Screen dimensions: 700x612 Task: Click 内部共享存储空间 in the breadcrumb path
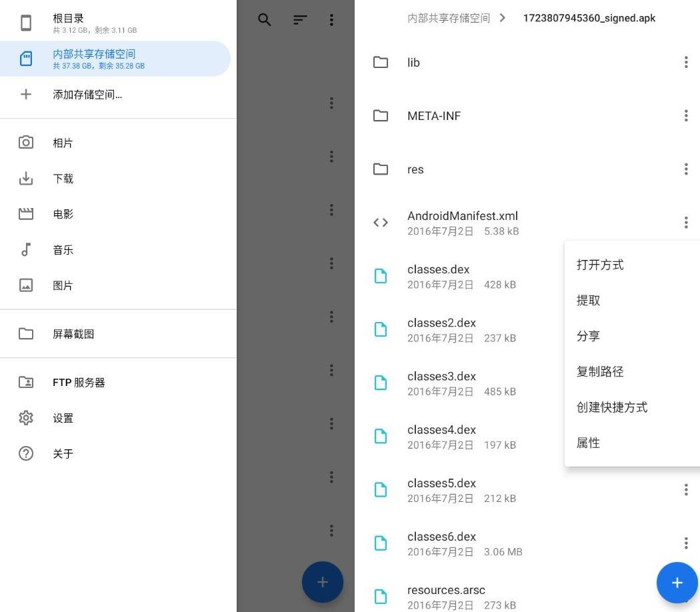tap(449, 19)
